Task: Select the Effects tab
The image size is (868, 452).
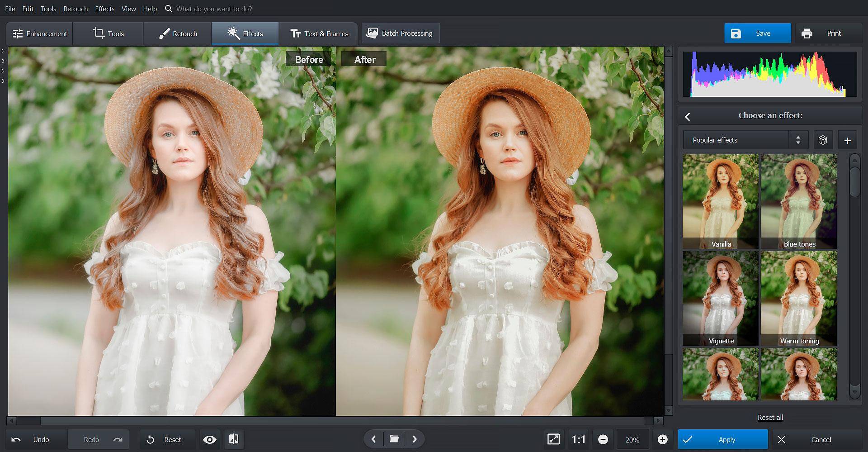Action: [245, 33]
